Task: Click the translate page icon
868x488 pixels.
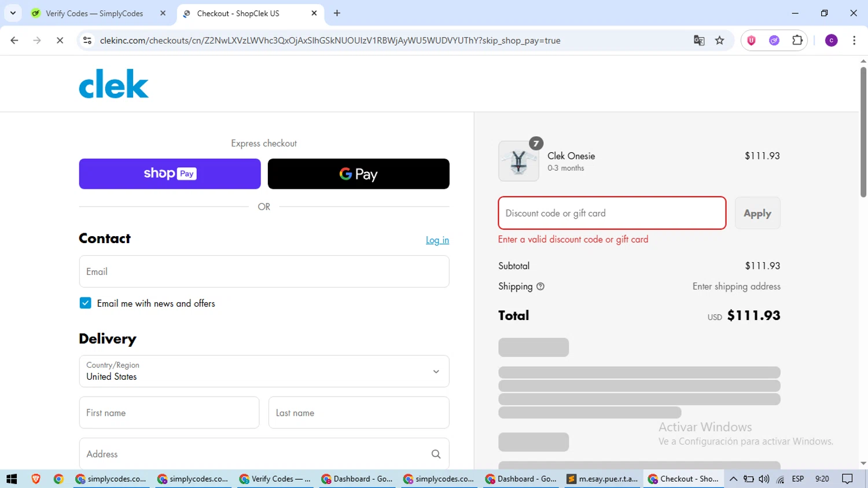Action: click(699, 41)
